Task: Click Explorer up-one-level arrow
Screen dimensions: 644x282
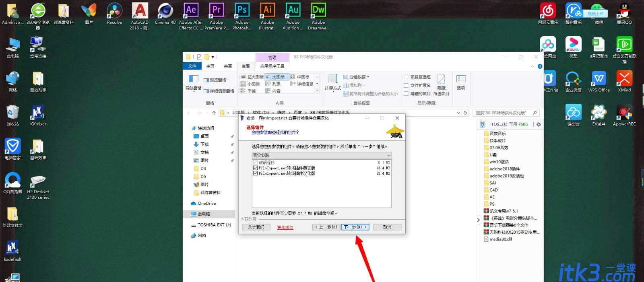Action: [214, 113]
